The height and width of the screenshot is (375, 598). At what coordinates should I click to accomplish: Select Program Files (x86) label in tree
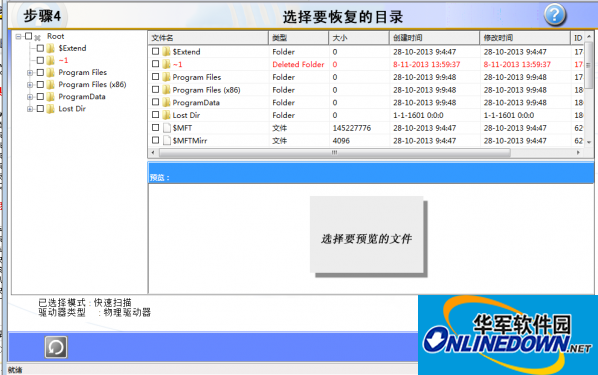(x=92, y=84)
